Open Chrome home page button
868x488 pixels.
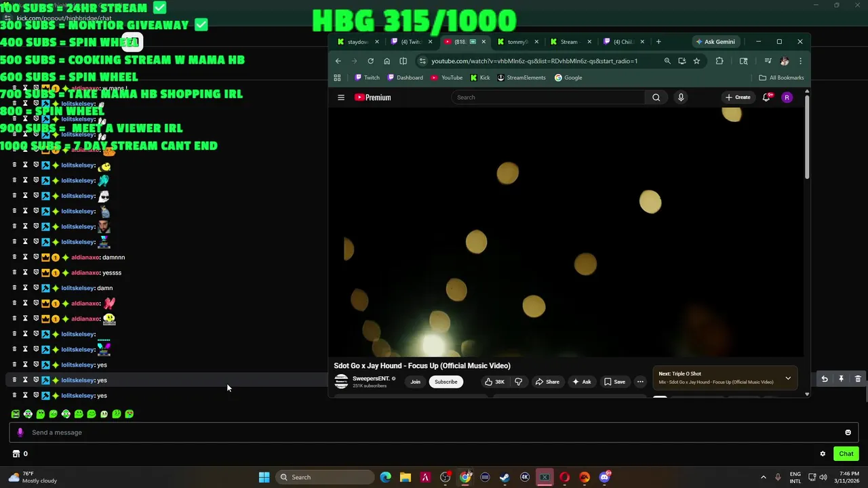[x=387, y=61]
